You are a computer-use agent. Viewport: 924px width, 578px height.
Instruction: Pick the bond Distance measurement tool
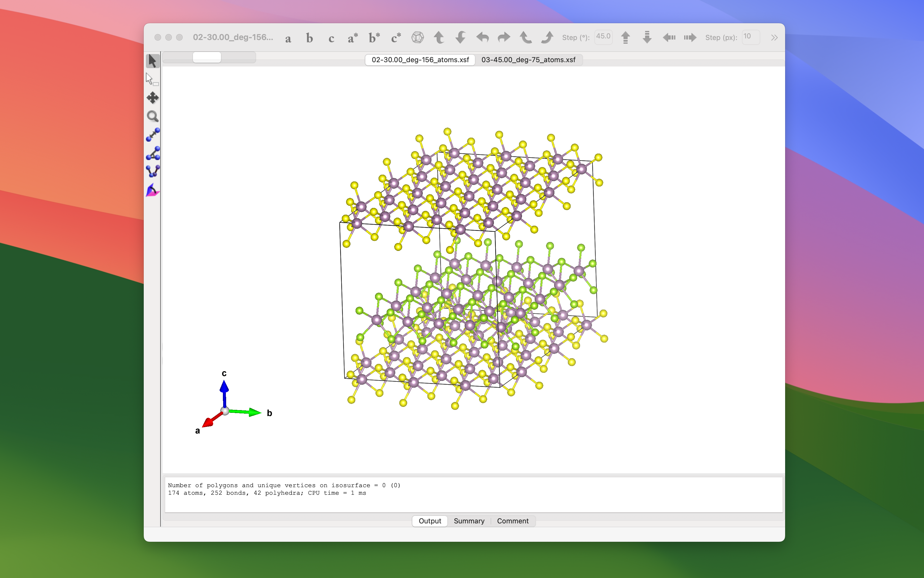click(x=152, y=135)
